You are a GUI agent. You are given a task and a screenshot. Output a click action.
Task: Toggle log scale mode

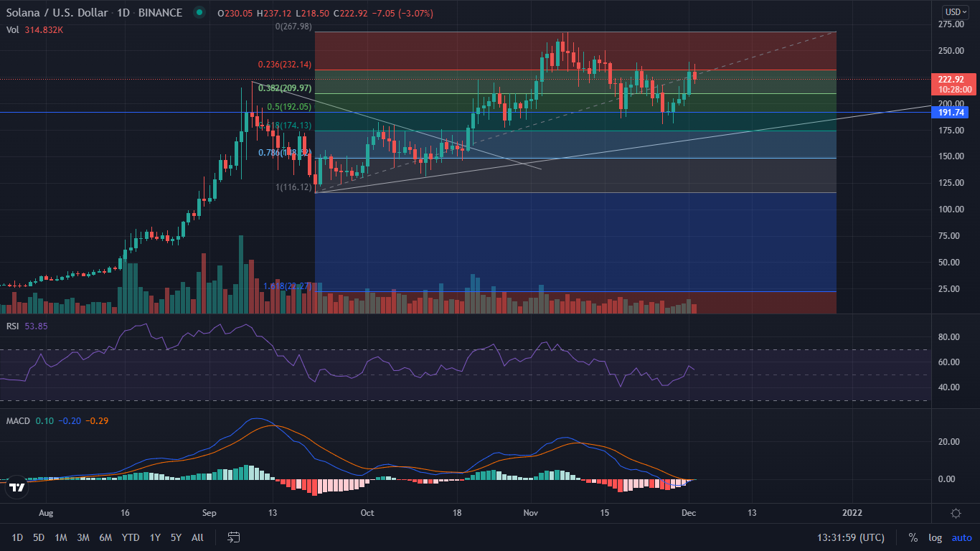(935, 537)
